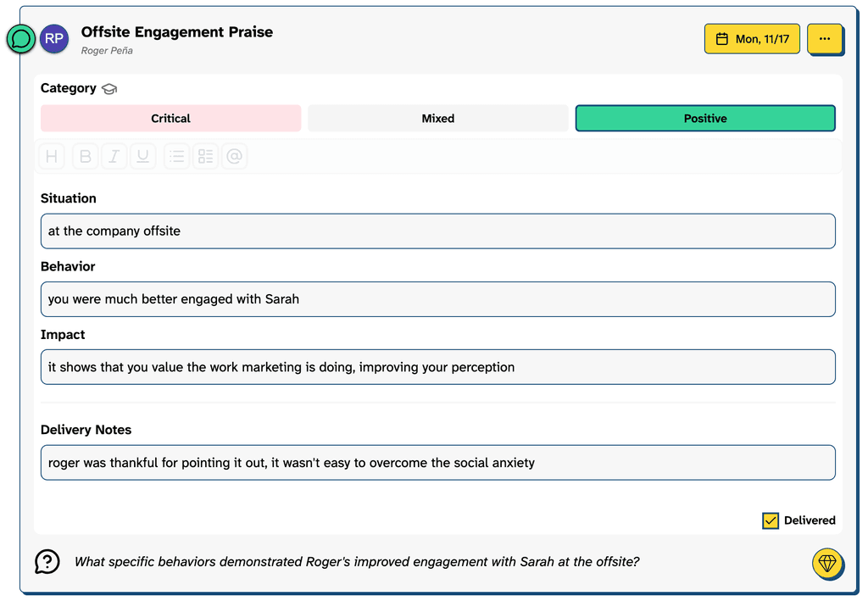Click the Situation text field
Screen dimensions: 868x601
click(437, 231)
